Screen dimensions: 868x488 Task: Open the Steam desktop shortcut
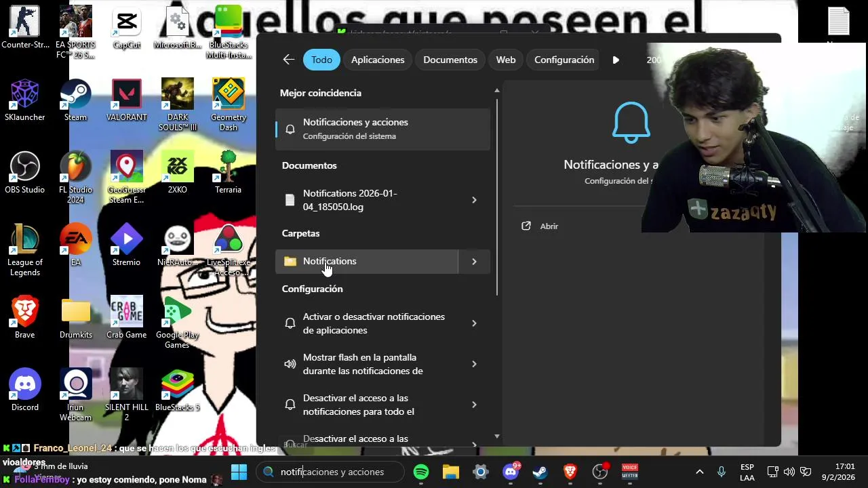(x=75, y=100)
